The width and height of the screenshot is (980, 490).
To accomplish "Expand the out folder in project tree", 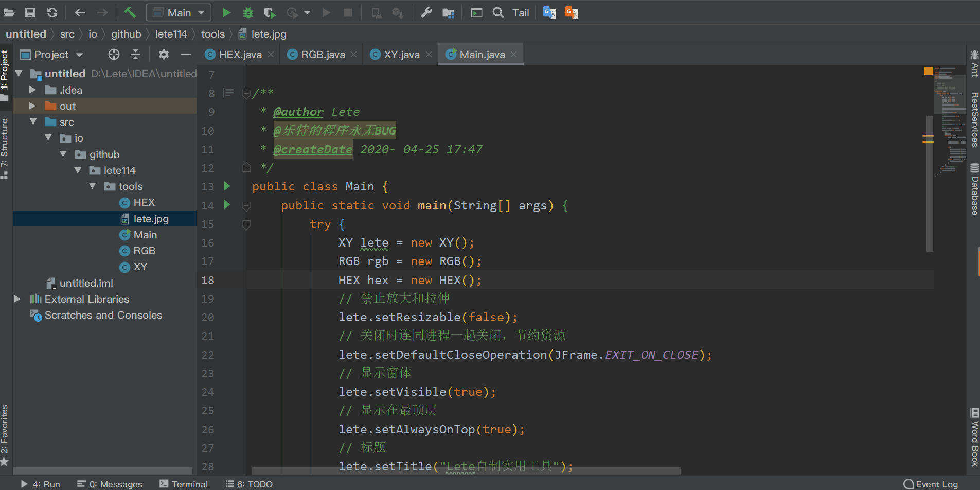I will pyautogui.click(x=32, y=106).
